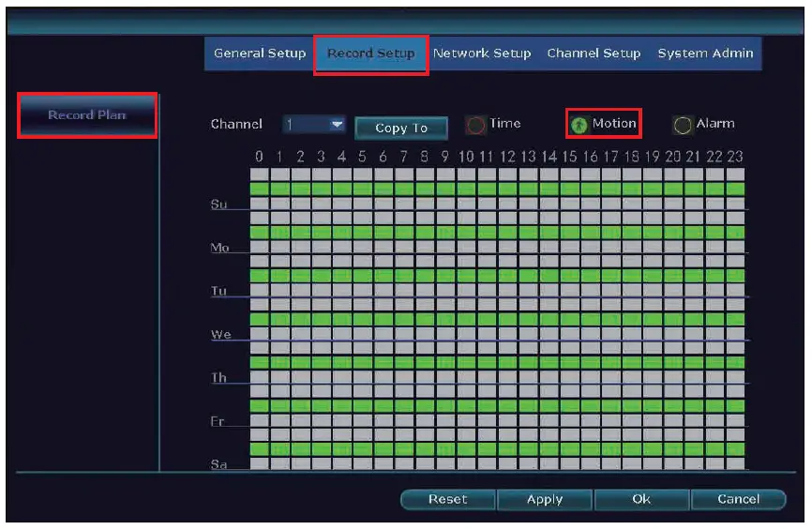Click Wednesday's green motion cell at hour 6
The height and width of the screenshot is (530, 812).
(383, 319)
